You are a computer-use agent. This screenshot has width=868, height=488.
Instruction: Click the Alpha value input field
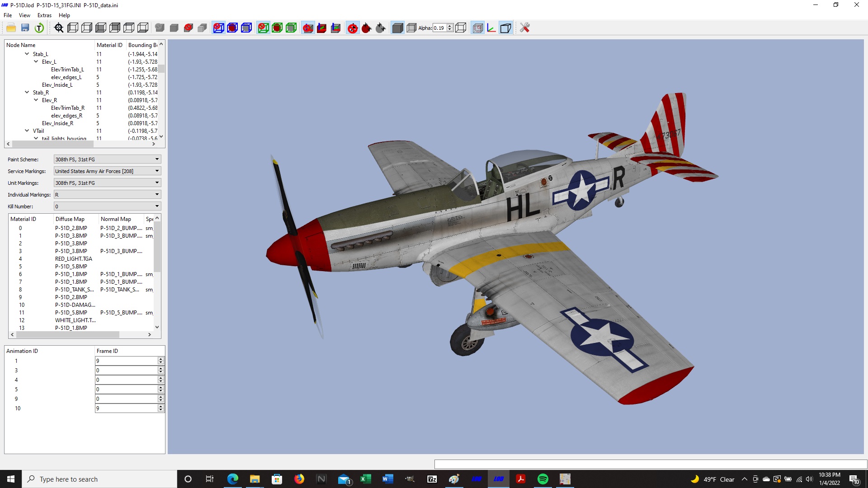pos(439,28)
